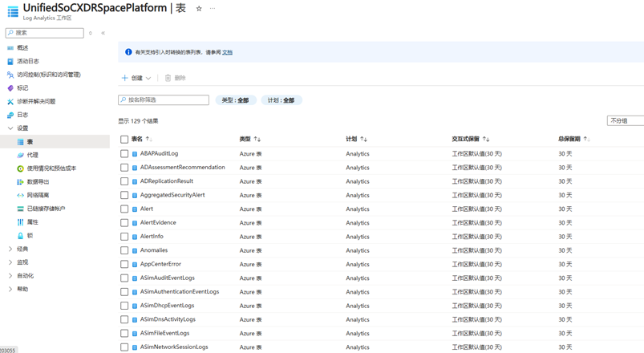Open 访问控制 access control page
Image resolution: width=644 pixels, height=353 pixels.
tap(48, 75)
